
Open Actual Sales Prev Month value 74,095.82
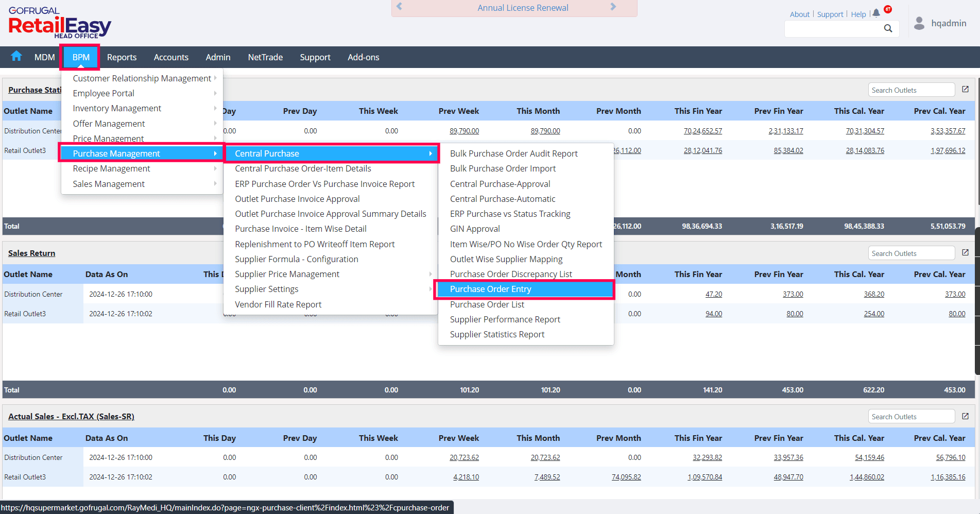pyautogui.click(x=626, y=477)
